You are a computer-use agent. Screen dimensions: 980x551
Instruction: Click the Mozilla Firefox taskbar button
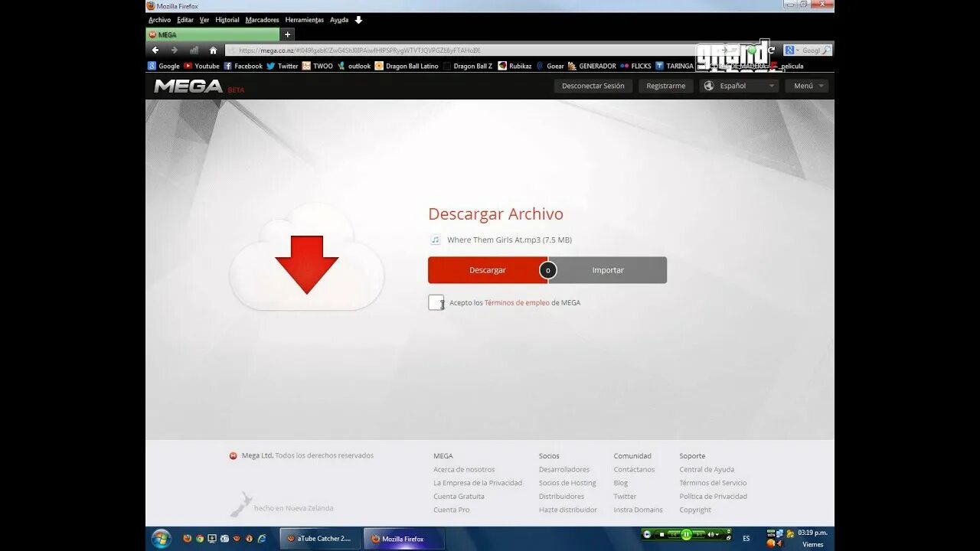point(403,539)
